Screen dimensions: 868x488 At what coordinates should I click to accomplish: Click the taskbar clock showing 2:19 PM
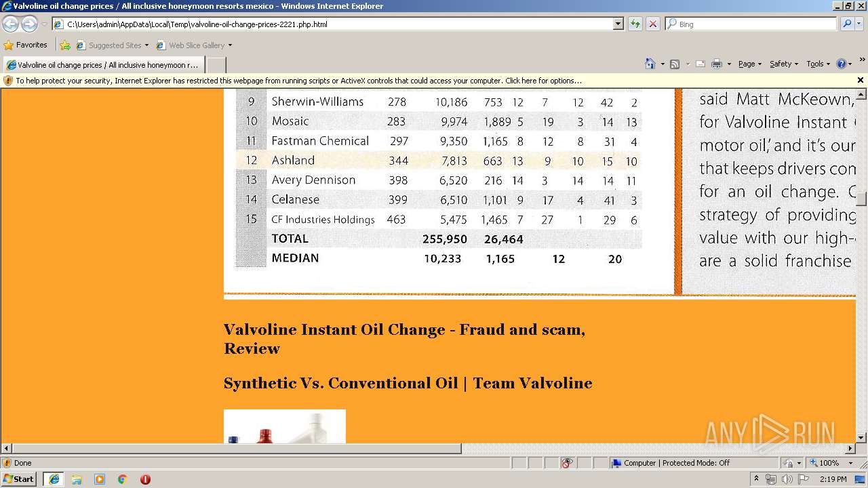click(x=833, y=479)
